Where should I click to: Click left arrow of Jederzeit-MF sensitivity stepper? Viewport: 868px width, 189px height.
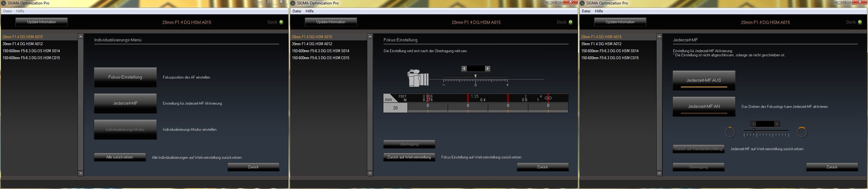tap(753, 124)
